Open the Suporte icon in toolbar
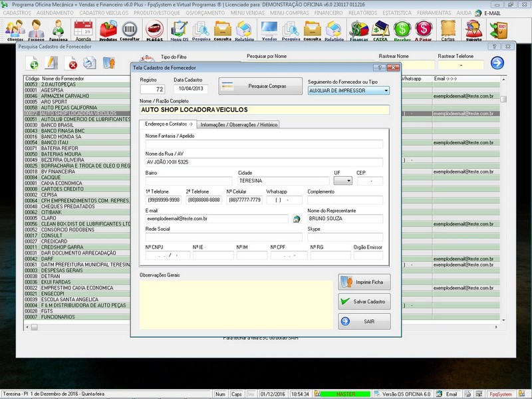Image resolution: width=532 pixels, height=399 pixels. 473,29
